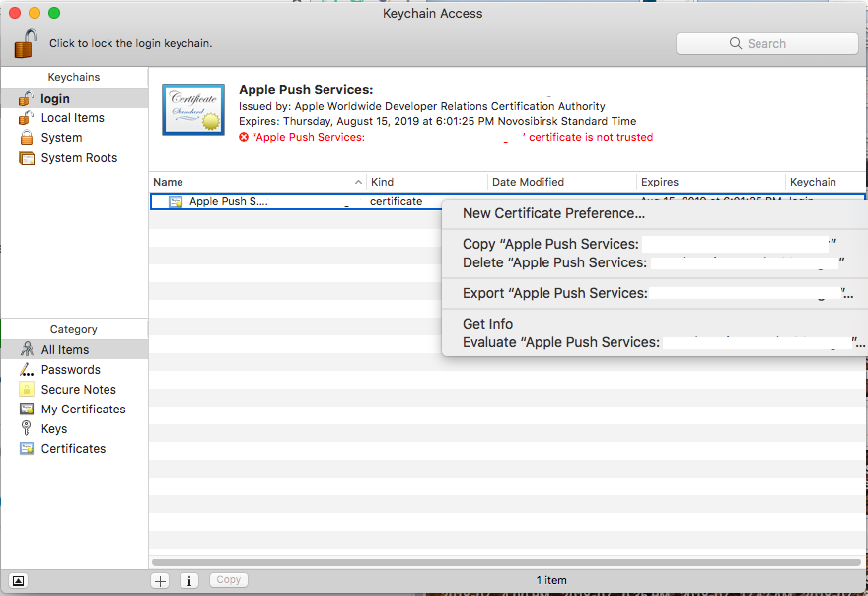Click the Certificates category icon
The image size is (868, 596).
pos(26,449)
